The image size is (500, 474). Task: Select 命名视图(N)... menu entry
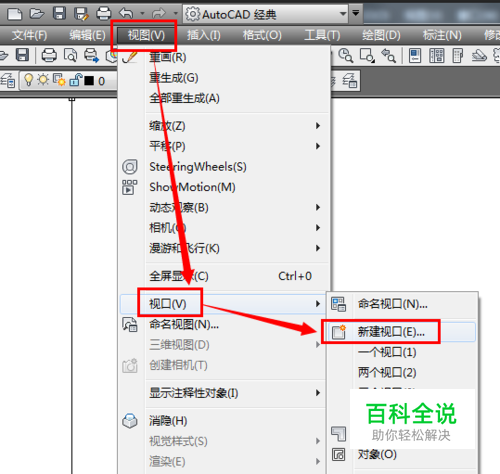point(223,324)
